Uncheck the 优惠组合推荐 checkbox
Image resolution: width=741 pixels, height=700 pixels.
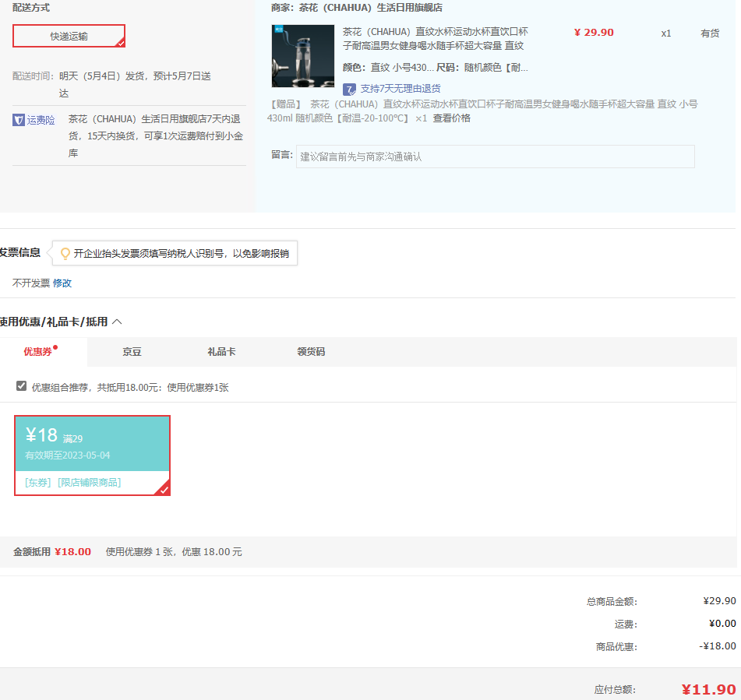pyautogui.click(x=21, y=386)
